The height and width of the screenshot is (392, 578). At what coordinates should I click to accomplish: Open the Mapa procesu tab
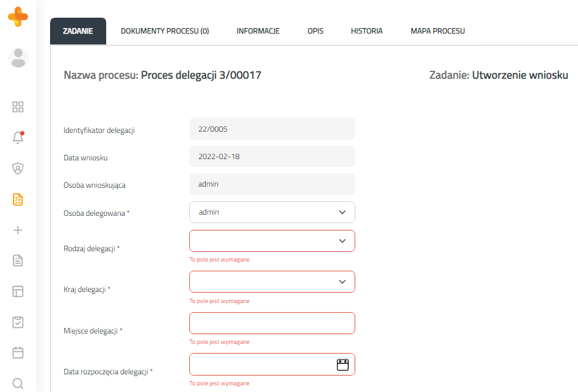438,31
